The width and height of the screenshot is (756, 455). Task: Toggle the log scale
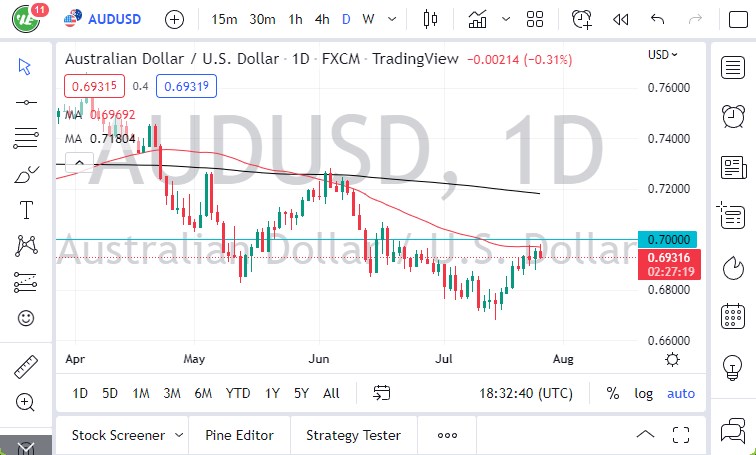click(x=643, y=393)
